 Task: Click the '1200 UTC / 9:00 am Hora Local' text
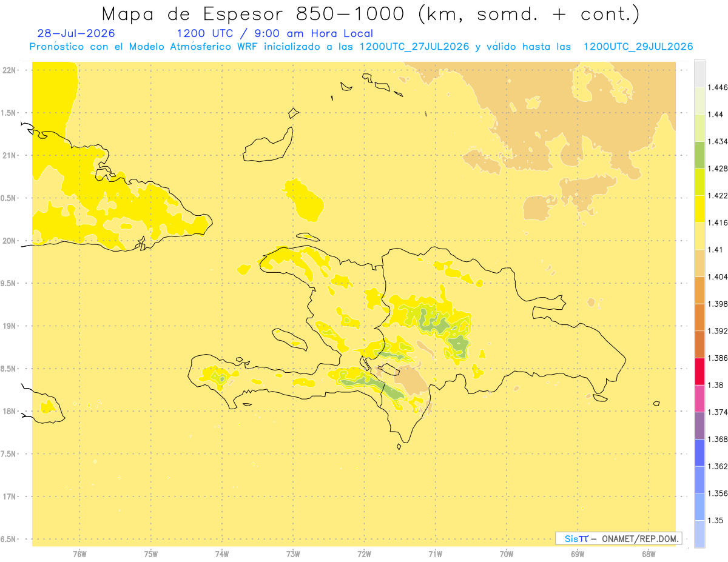pyautogui.click(x=275, y=34)
